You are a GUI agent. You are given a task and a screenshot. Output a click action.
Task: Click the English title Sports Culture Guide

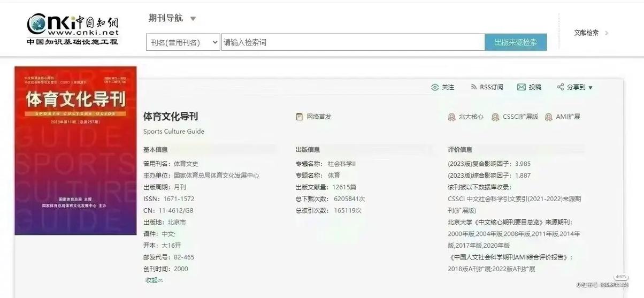174,132
